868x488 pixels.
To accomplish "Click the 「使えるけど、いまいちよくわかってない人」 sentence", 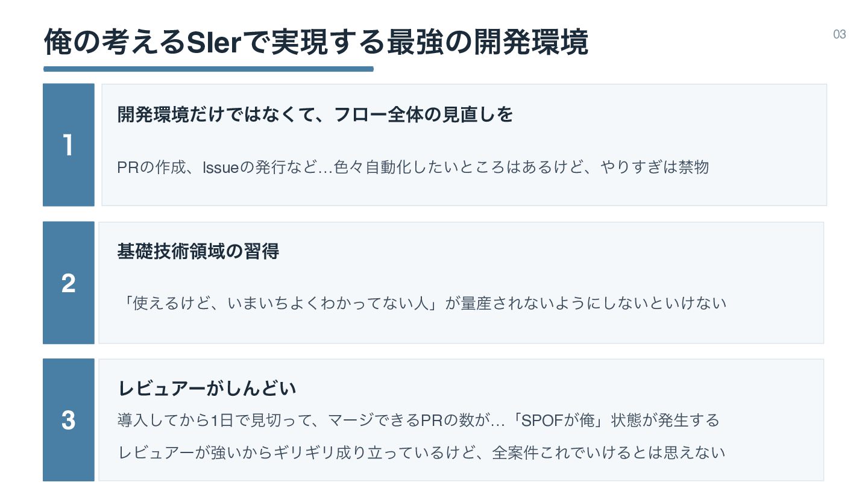I will tap(280, 303).
